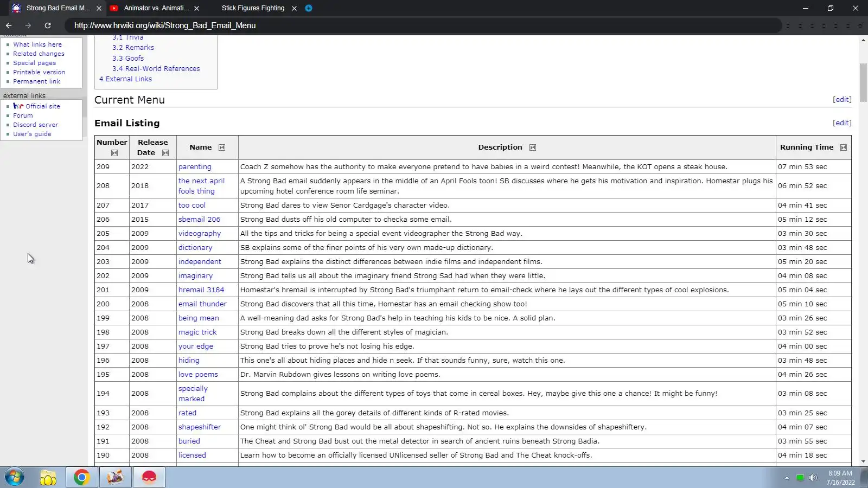Open the taskbar clock and date
The image size is (868, 488).
click(x=840, y=478)
